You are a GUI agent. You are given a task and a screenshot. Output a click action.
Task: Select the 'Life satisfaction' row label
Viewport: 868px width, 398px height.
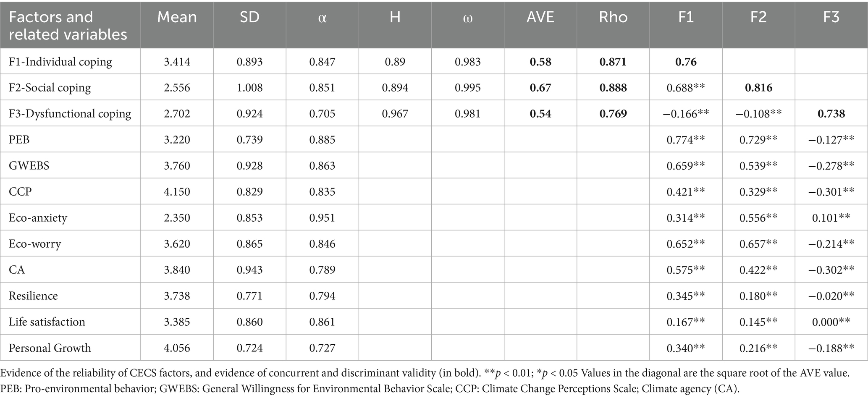(x=47, y=322)
